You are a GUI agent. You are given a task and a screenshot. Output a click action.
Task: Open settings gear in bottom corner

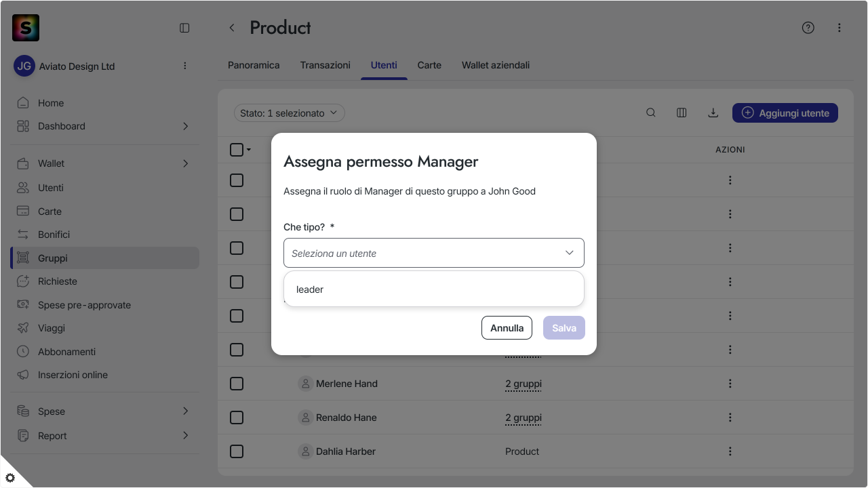[10, 477]
